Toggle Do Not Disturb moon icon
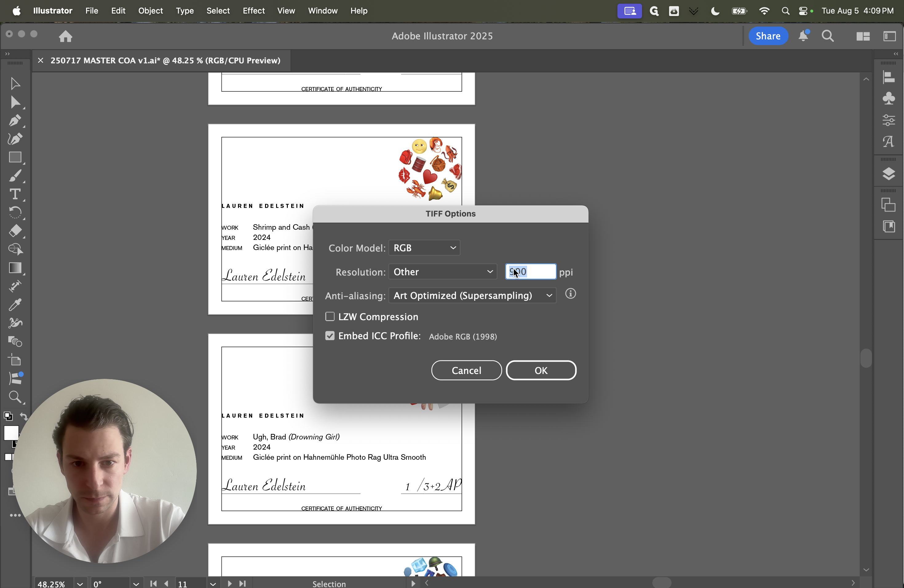 pyautogui.click(x=715, y=11)
